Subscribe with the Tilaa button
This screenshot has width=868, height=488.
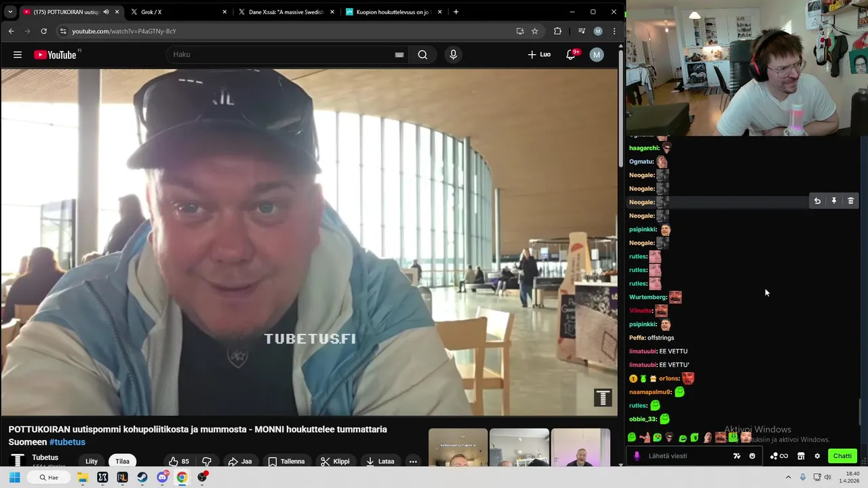pyautogui.click(x=122, y=462)
